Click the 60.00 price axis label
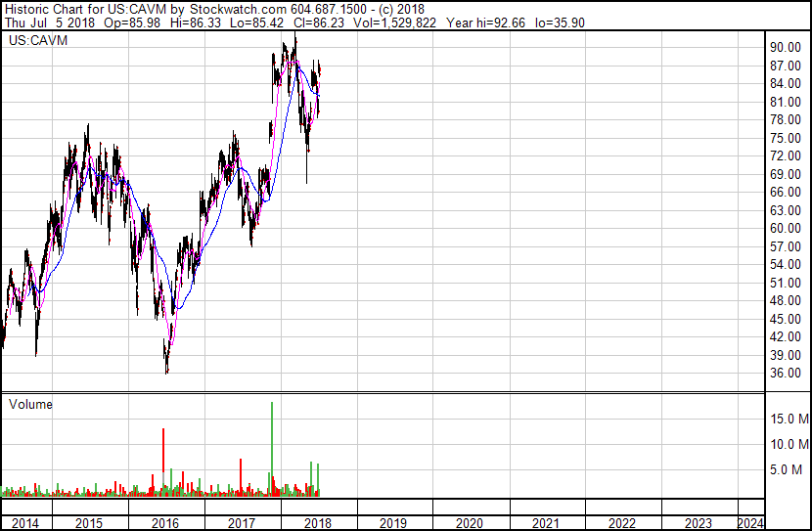 (x=786, y=228)
